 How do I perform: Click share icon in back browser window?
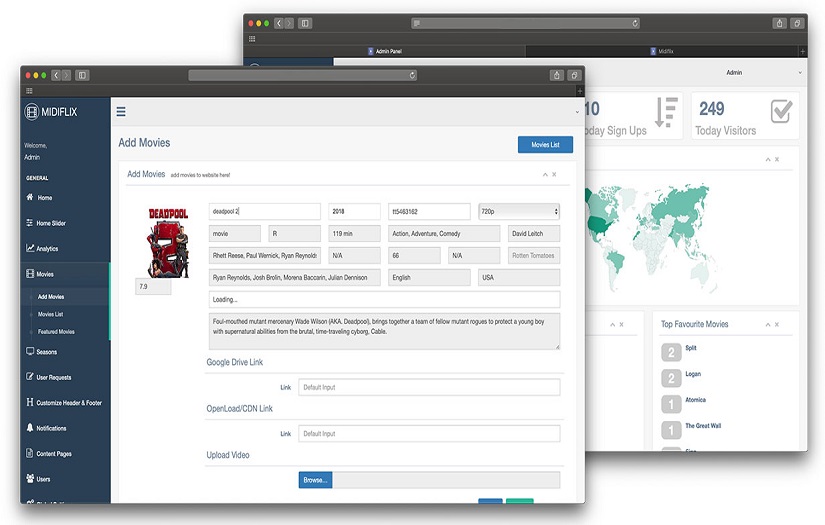[780, 23]
